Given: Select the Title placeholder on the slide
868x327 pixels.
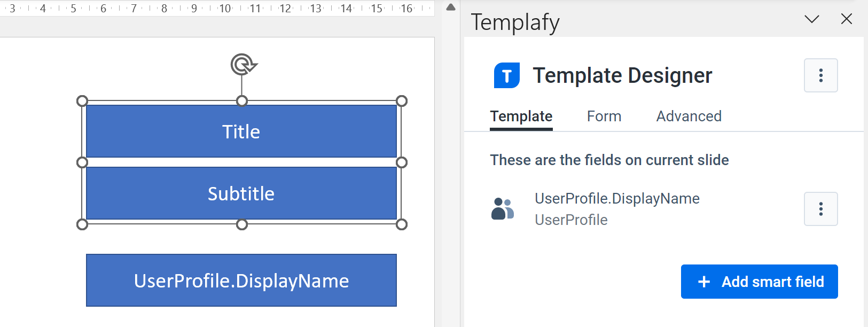Looking at the screenshot, I should [x=241, y=131].
